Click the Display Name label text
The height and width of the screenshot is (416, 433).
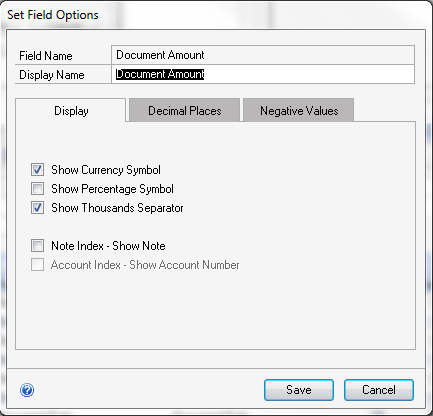pyautogui.click(x=52, y=75)
